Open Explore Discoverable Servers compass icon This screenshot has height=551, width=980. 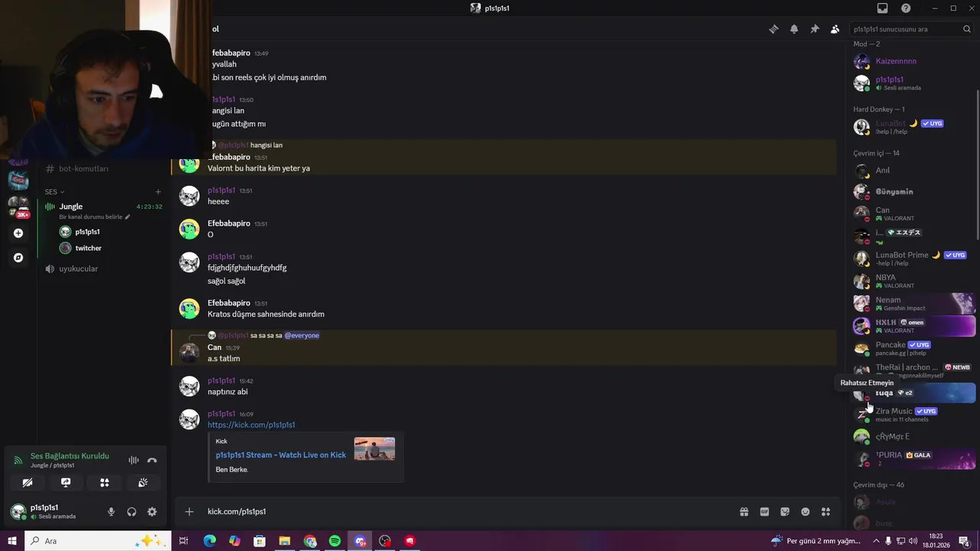18,258
